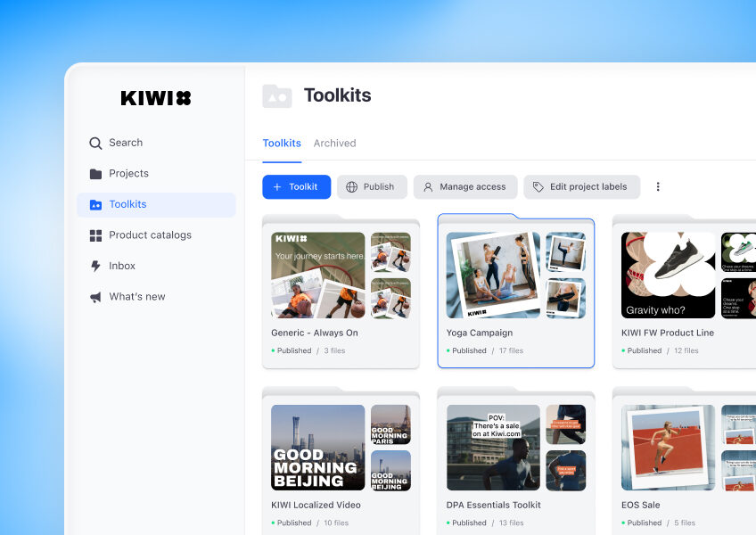Click Published status on Yoga Campaign
Screen dimensions: 756x535
pyautogui.click(x=469, y=350)
